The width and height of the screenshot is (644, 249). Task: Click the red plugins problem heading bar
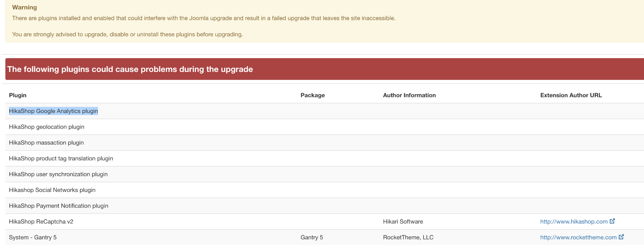(302, 69)
